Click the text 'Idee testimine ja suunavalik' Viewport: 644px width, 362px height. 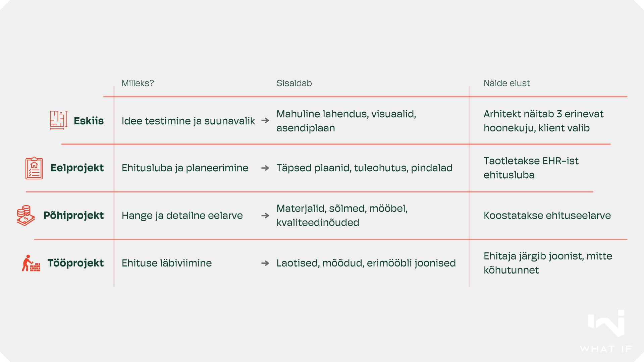pyautogui.click(x=188, y=121)
